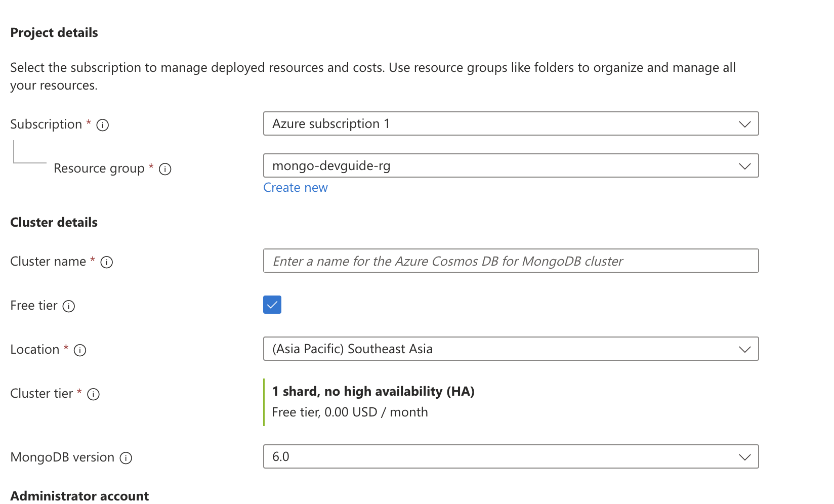Click the info icon beside Cluster name

click(107, 262)
